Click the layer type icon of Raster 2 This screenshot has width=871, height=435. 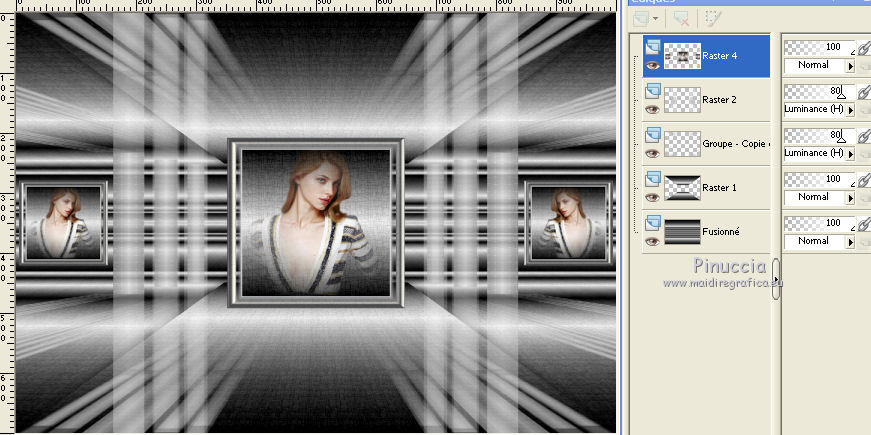653,91
